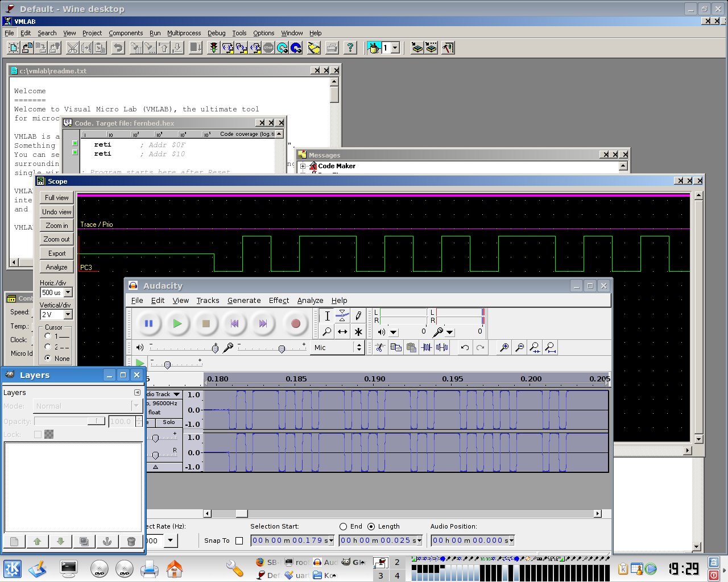Enable the Snap To checkbox
Viewport: 728px width, 582px height.
(x=239, y=541)
